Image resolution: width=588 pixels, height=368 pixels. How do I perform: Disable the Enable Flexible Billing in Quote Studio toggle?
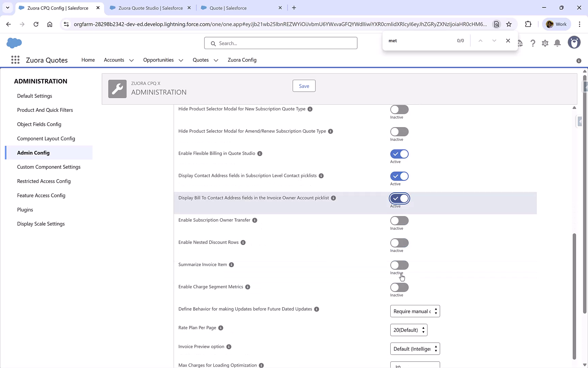pos(399,154)
